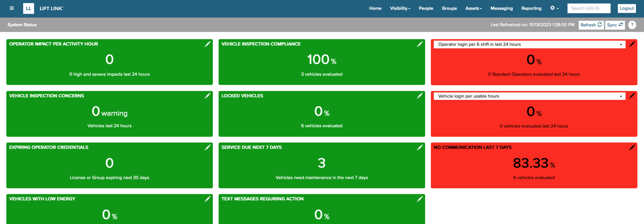Click the 100% inspection compliance value
This screenshot has height=224, width=644.
click(322, 59)
